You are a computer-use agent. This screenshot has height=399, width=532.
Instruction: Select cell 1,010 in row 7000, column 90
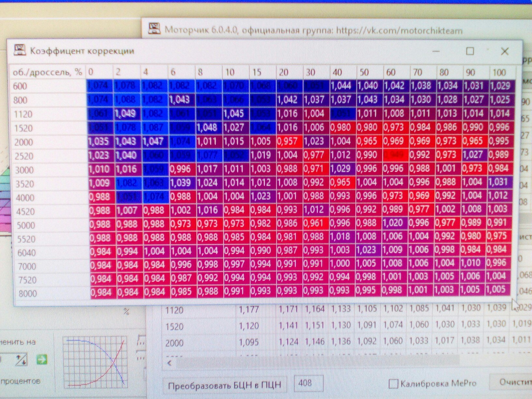pyautogui.click(x=472, y=263)
